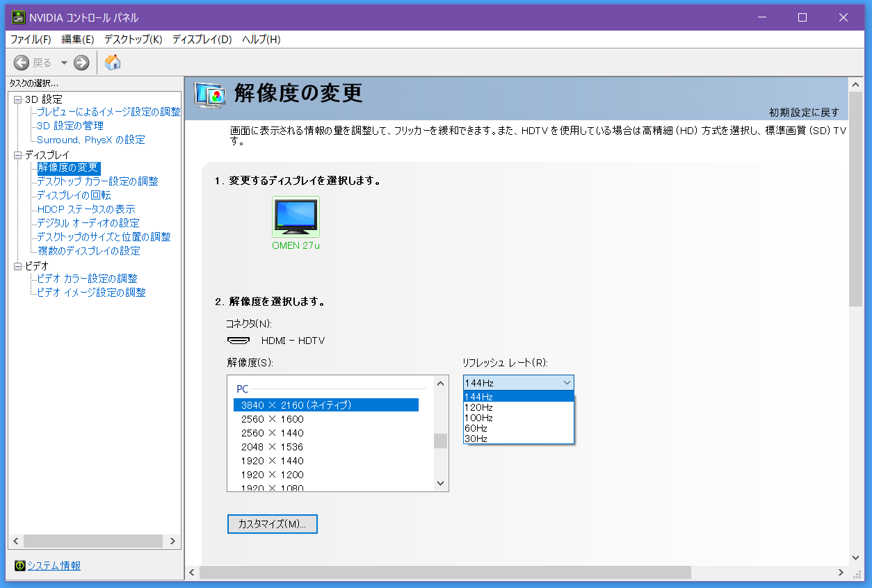Open デジタル オーディオの設定
872x588 pixels.
click(88, 223)
